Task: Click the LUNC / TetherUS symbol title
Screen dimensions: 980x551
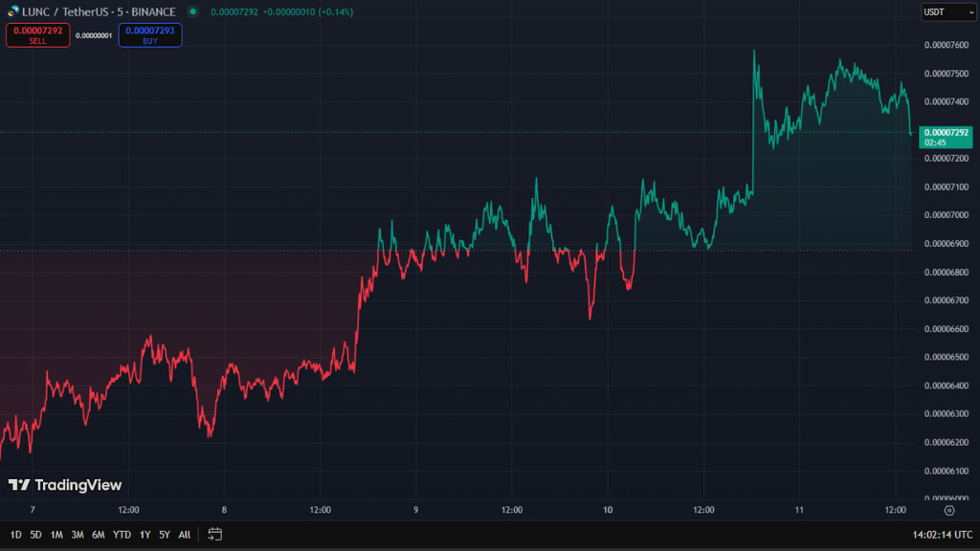Action: 99,11
